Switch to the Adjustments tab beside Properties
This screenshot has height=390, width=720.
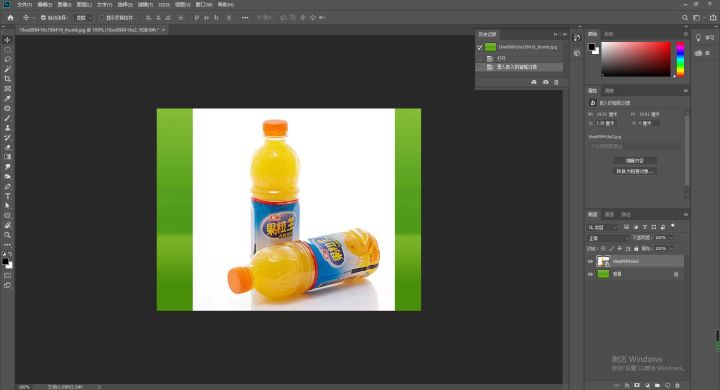[609, 91]
